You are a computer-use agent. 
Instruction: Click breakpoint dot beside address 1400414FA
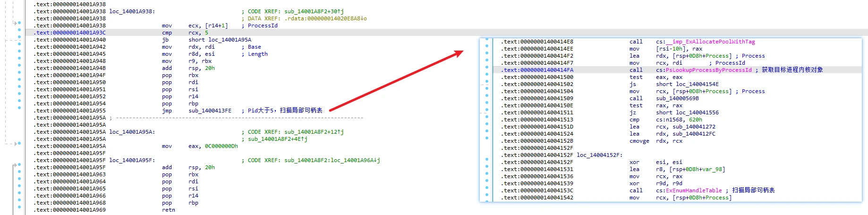click(x=487, y=68)
